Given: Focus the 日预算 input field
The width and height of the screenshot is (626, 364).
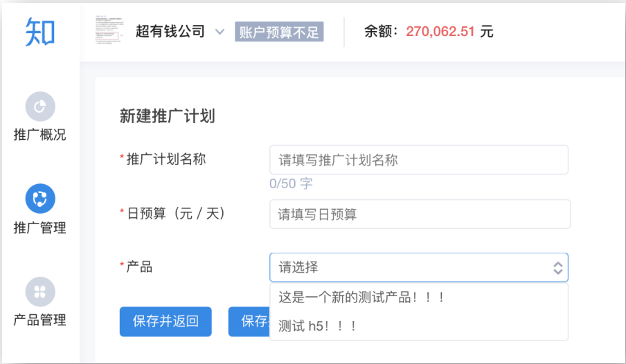Looking at the screenshot, I should (420, 215).
